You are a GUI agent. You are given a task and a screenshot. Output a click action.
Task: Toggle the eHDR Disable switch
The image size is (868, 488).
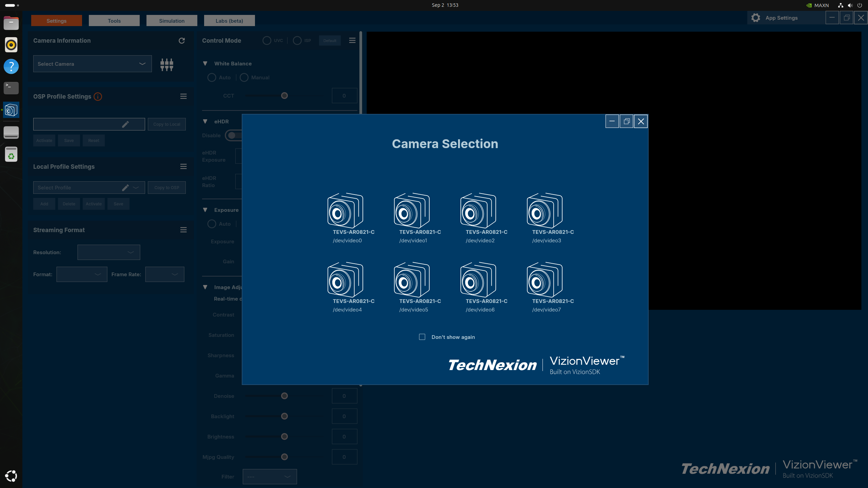click(234, 136)
